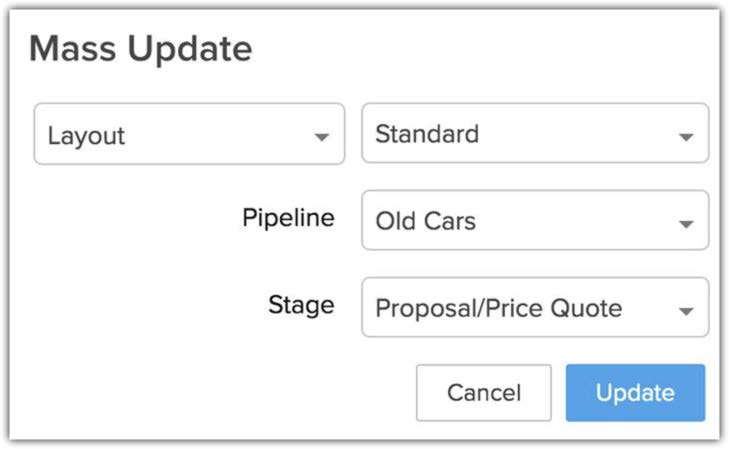
Task: Click the word Standard in the combo box
Action: pyautogui.click(x=427, y=134)
